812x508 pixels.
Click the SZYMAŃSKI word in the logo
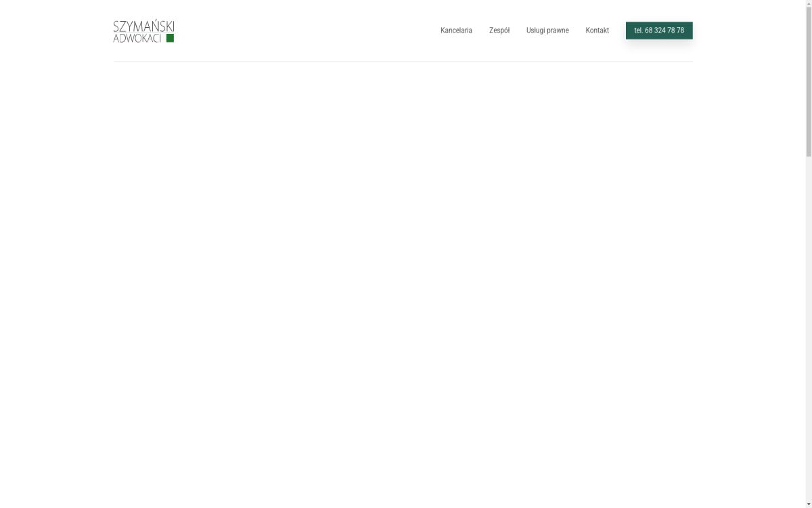pyautogui.click(x=143, y=26)
